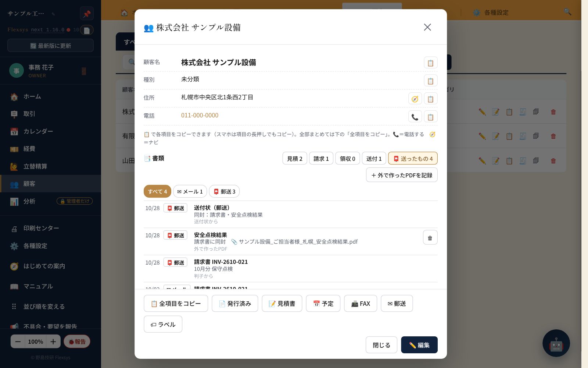
Task: Increase zoom with the plus button
Action: coord(53,342)
